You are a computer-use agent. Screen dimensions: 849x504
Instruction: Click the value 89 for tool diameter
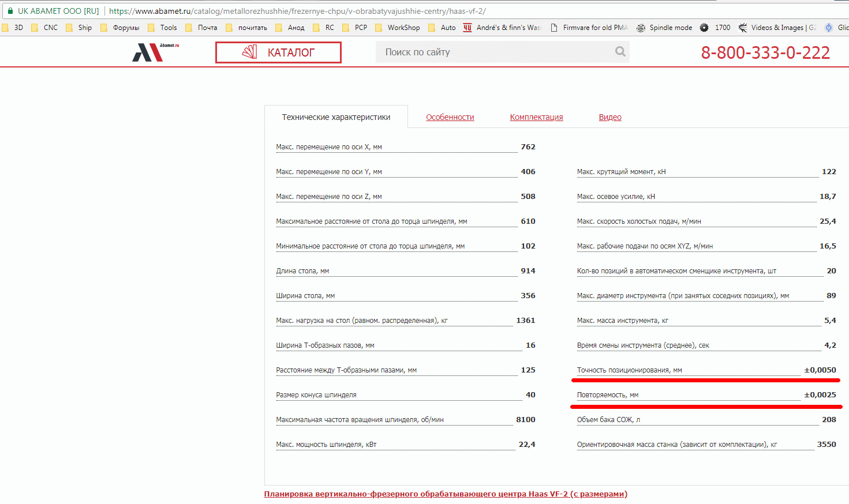(831, 296)
